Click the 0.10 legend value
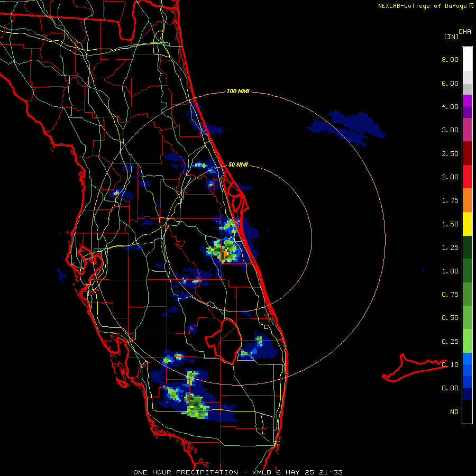The height and width of the screenshot is (476, 476). [x=450, y=364]
